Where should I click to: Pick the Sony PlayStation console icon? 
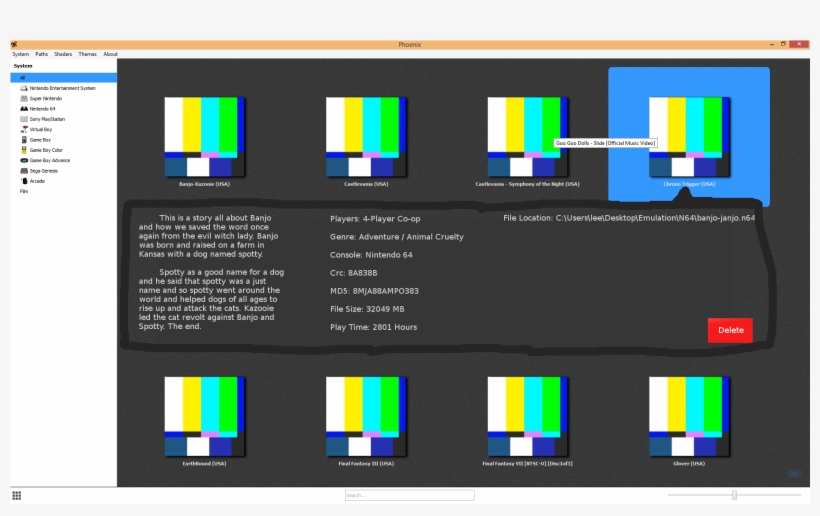pos(24,119)
